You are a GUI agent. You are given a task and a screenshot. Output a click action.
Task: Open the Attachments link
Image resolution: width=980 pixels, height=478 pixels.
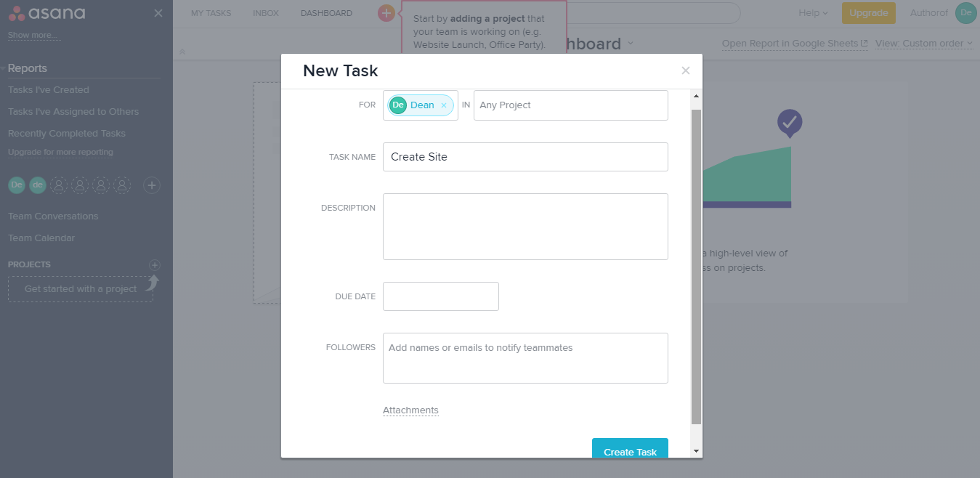coord(410,410)
